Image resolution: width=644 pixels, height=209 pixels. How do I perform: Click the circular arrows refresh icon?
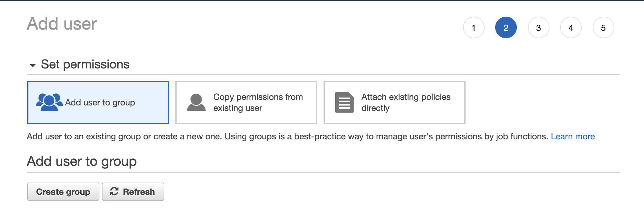tap(114, 191)
